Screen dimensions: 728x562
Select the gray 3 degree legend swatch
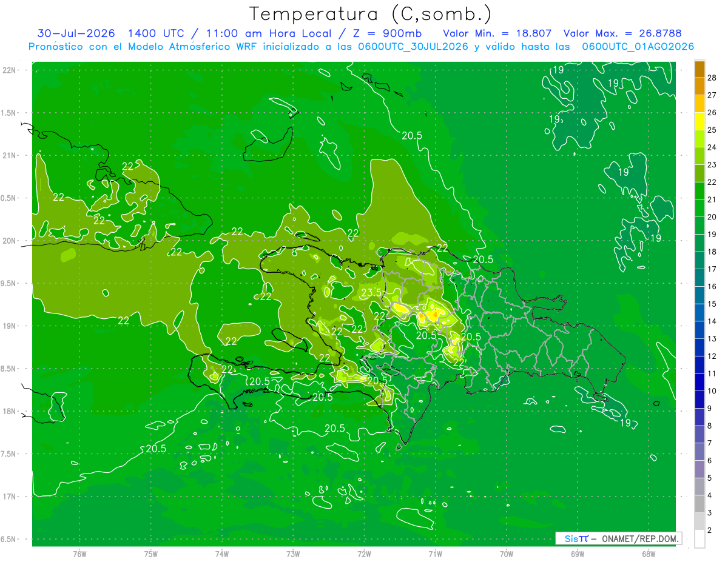click(x=699, y=504)
